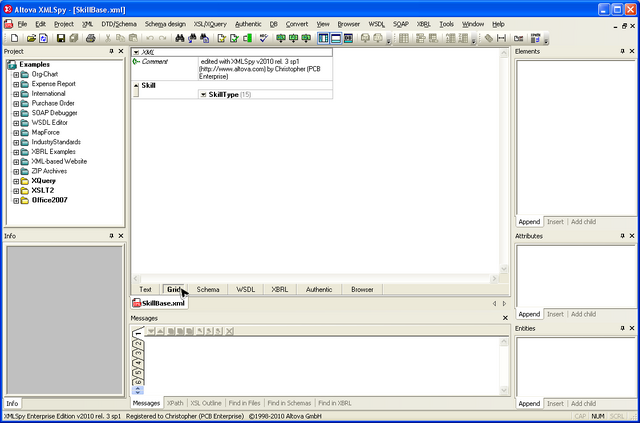The height and width of the screenshot is (423, 640).
Task: Close the Info panel
Action: tap(121, 236)
